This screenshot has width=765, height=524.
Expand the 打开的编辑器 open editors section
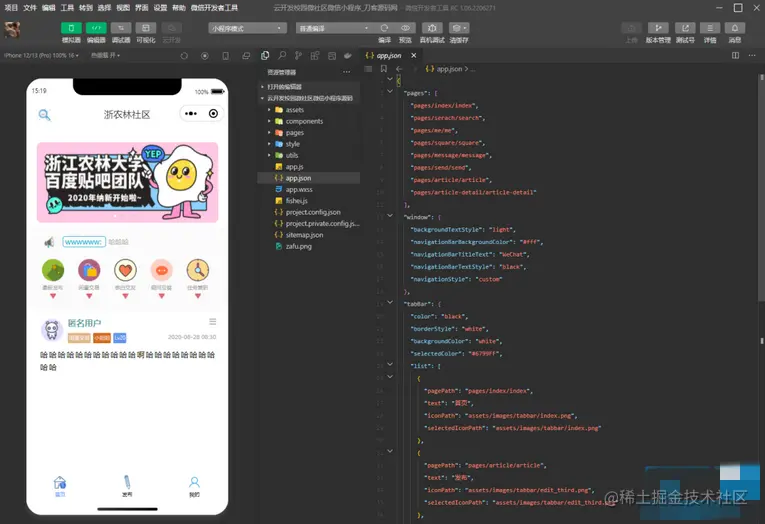(308, 87)
